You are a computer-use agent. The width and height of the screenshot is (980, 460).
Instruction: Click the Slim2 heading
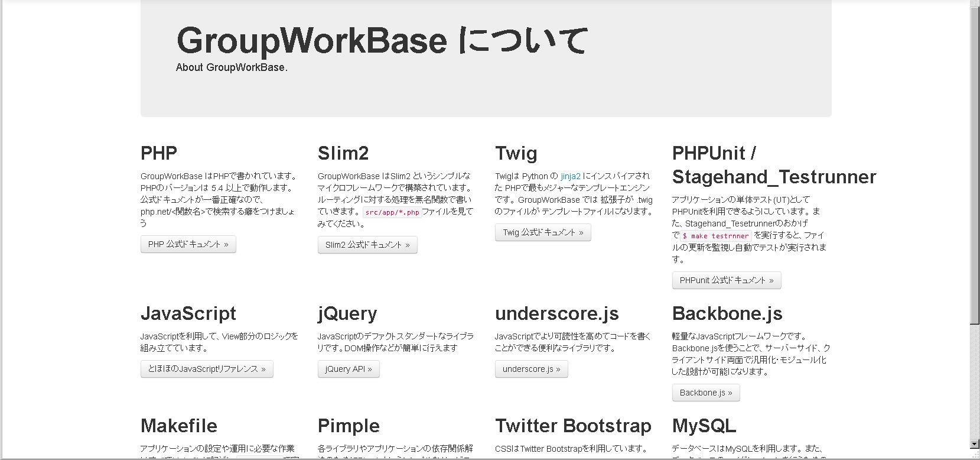tap(343, 153)
